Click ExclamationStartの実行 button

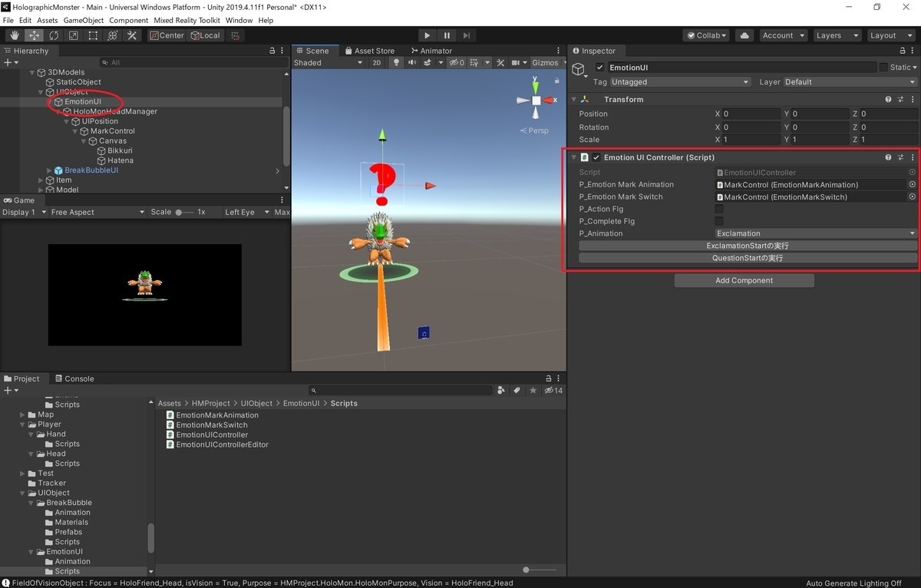(x=748, y=246)
